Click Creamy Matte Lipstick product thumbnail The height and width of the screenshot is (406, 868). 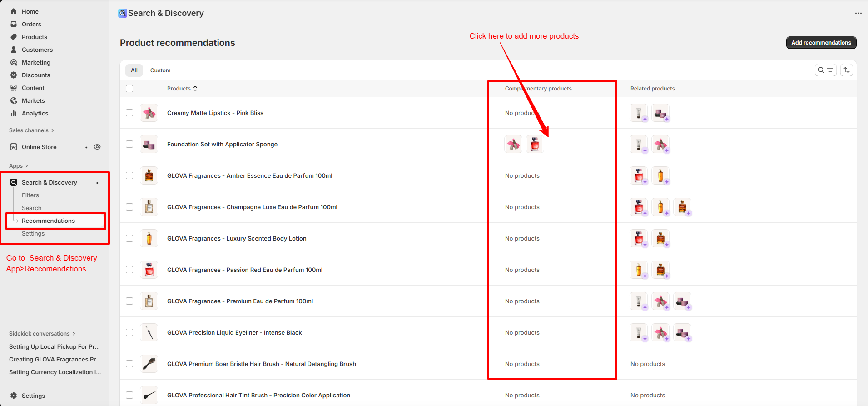149,113
